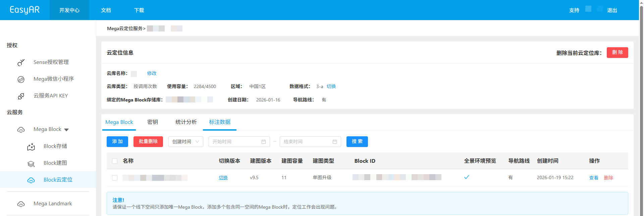Open 下载 in the top navigation
644x216 pixels.
tap(139, 10)
